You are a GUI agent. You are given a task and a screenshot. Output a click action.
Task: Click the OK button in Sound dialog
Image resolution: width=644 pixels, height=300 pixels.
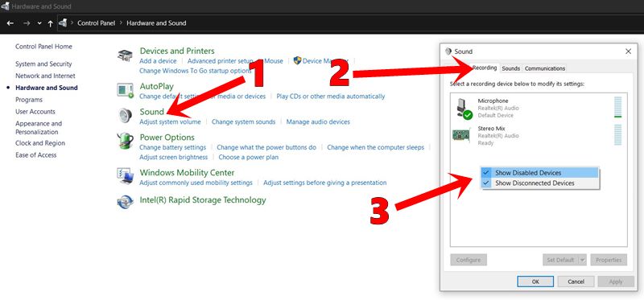tap(535, 282)
